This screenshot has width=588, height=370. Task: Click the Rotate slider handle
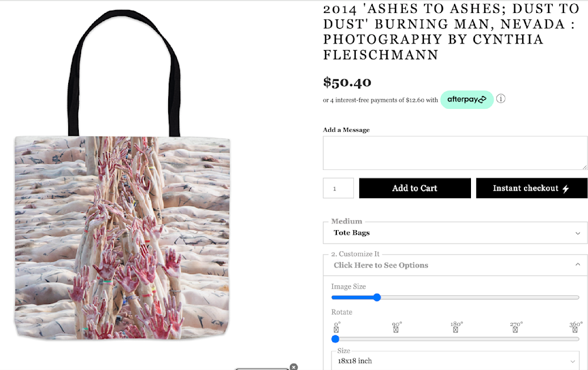pos(336,339)
